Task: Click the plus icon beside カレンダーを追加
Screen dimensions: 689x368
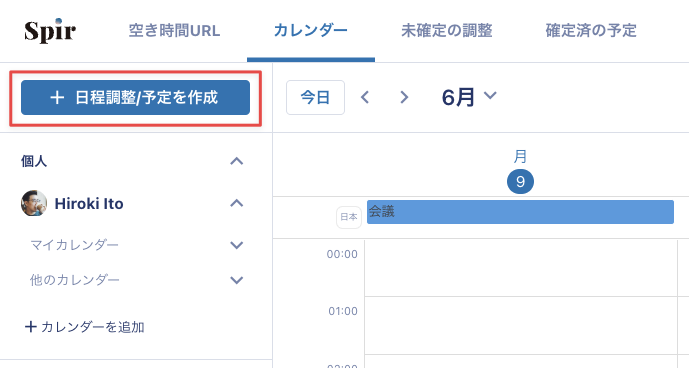Action: (30, 327)
